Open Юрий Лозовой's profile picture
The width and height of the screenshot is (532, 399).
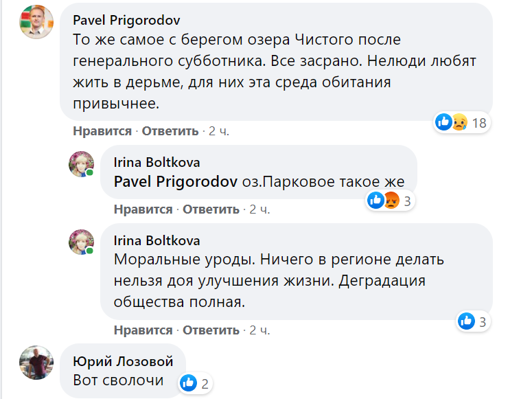tap(36, 363)
